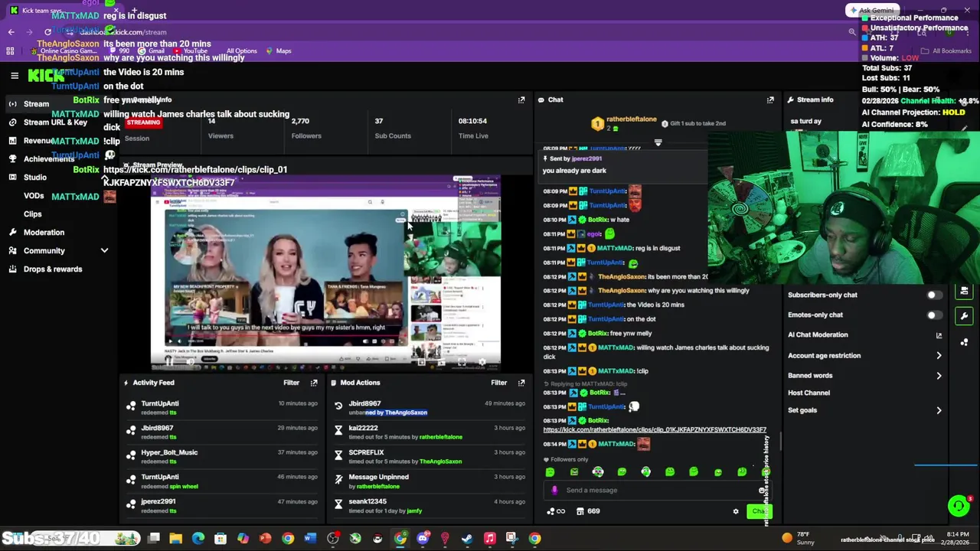Viewport: 980px width, 551px height.
Task: Click the stream preview video thumbnail
Action: pos(325,272)
